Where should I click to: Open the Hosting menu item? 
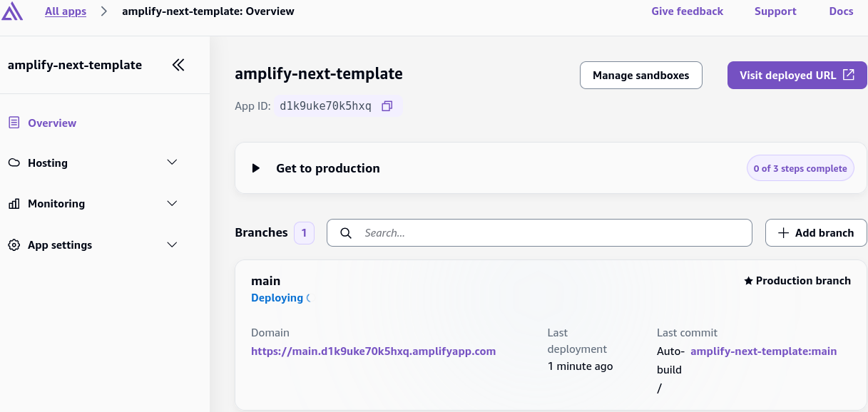coord(47,163)
